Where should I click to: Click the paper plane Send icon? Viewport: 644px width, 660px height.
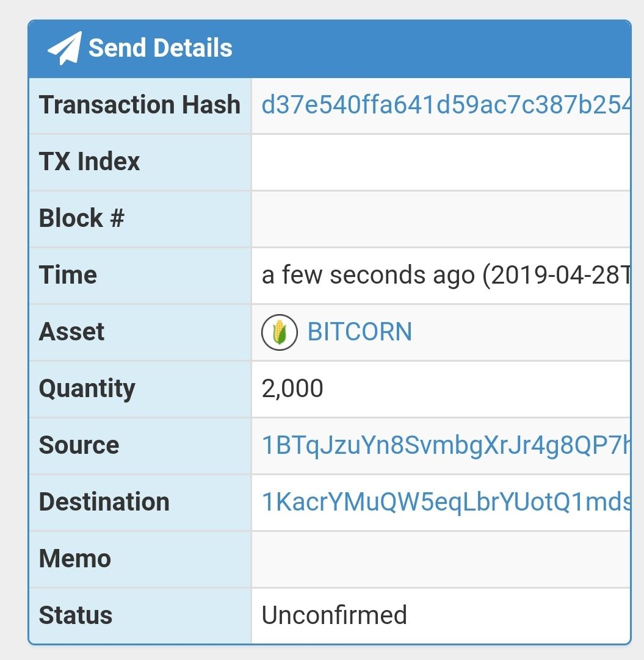coord(65,48)
